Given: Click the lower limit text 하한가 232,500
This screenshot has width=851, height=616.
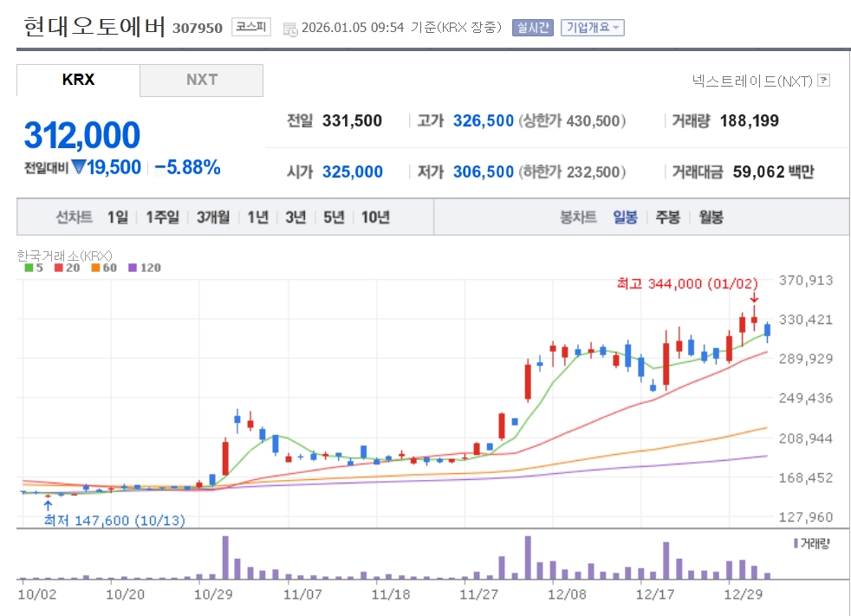Looking at the screenshot, I should click(572, 172).
